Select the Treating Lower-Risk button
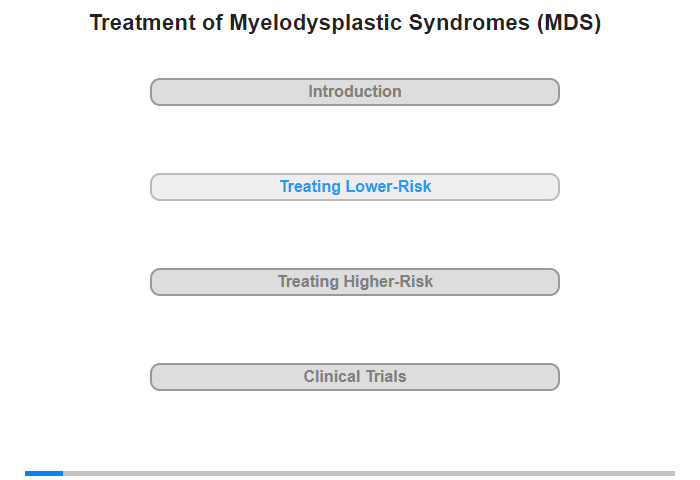Image resolution: width=700 pixels, height=480 pixels. (x=354, y=187)
